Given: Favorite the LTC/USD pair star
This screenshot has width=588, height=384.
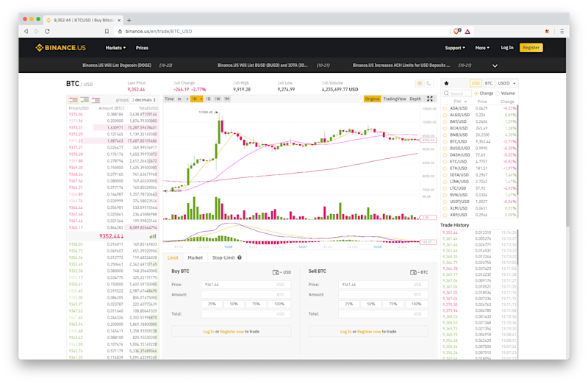Looking at the screenshot, I should (445, 188).
